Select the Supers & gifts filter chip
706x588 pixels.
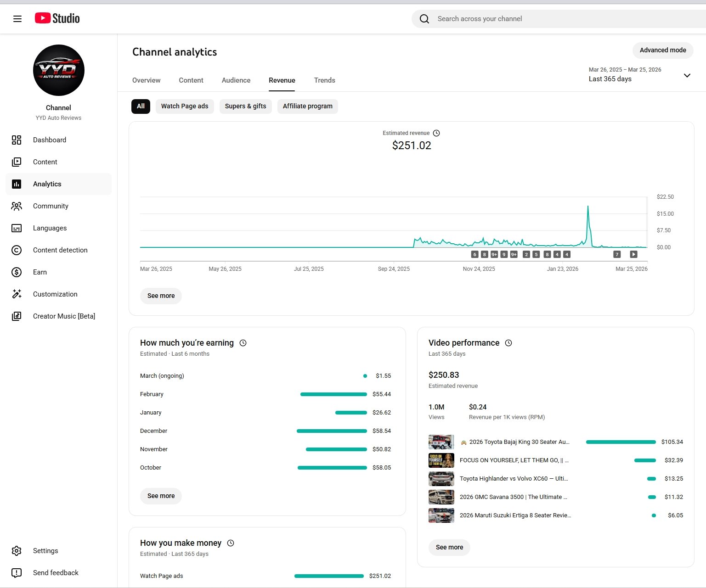tap(245, 106)
